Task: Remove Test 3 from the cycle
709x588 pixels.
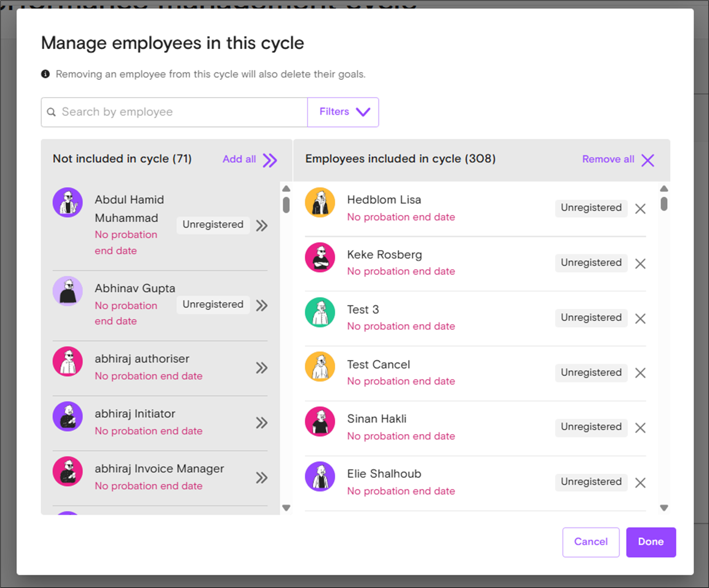Action: click(x=640, y=318)
